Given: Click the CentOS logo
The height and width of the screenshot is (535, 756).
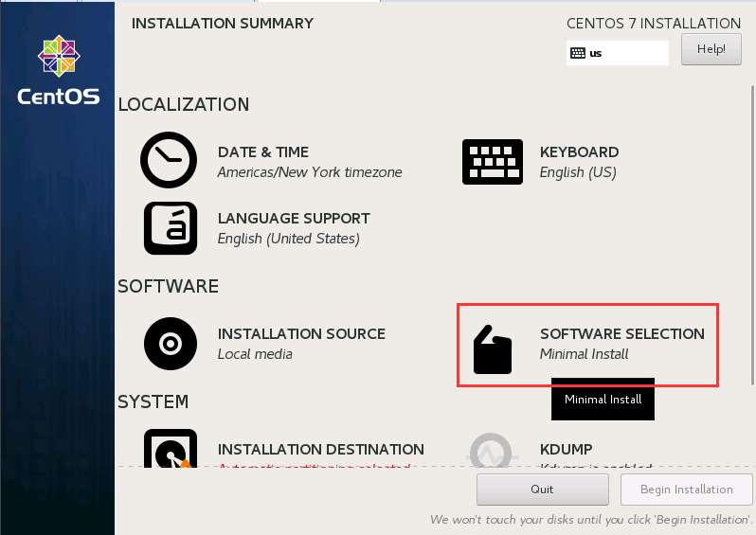Looking at the screenshot, I should point(59,70).
